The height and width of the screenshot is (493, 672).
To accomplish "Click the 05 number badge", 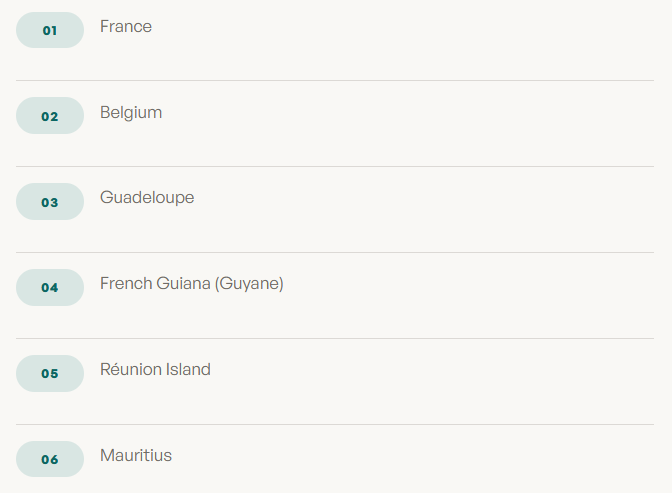I will pyautogui.click(x=50, y=373).
